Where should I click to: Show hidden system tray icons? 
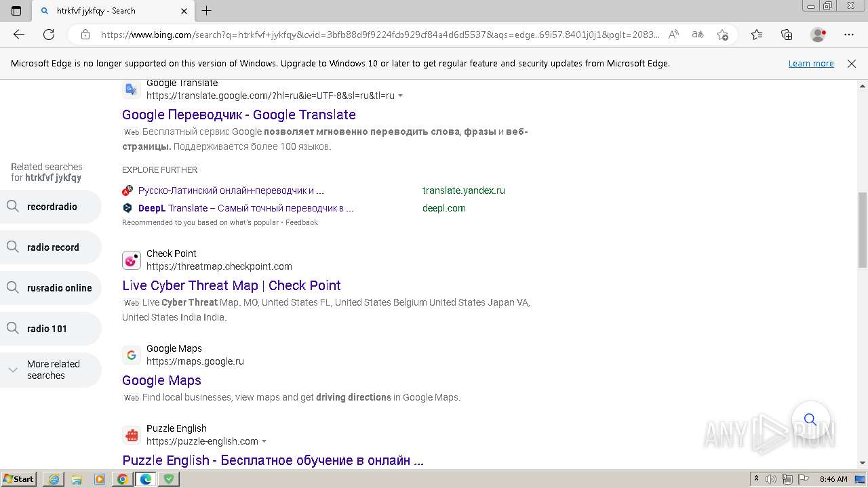click(756, 479)
